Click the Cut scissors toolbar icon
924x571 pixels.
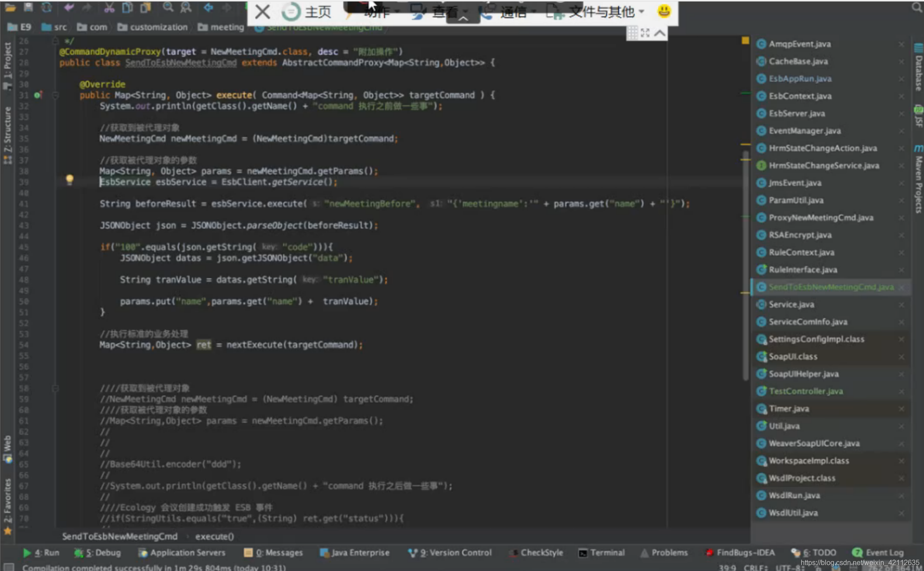(109, 7)
